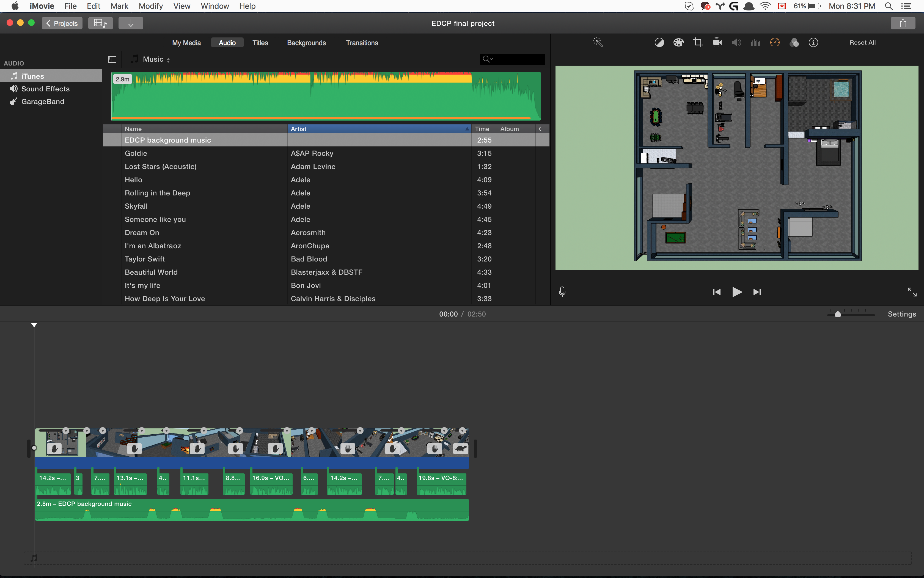Select the 19.8s VO-8 voiceover clip

pyautogui.click(x=441, y=484)
